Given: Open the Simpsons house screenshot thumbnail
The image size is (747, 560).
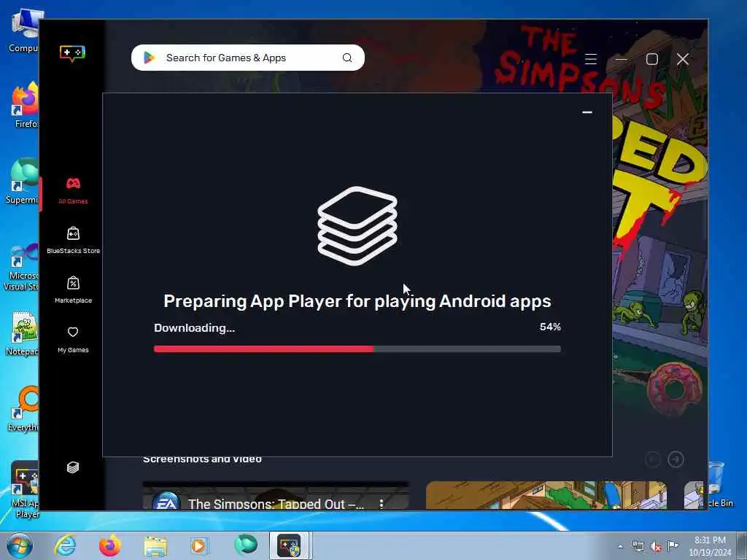Looking at the screenshot, I should [546, 495].
